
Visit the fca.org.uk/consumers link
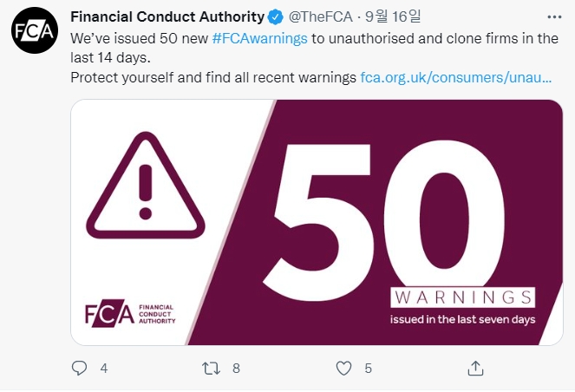(x=456, y=78)
